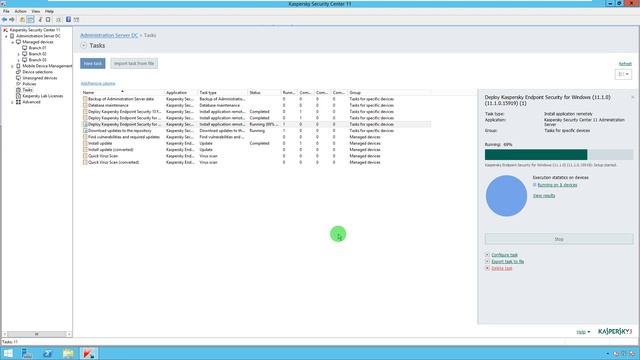Sort by the Group column header

389,93
